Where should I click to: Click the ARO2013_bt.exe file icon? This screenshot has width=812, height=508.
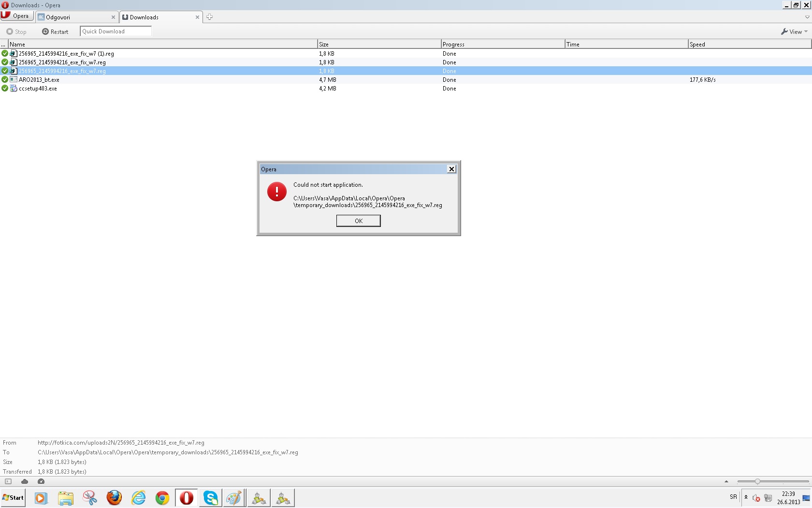point(14,80)
